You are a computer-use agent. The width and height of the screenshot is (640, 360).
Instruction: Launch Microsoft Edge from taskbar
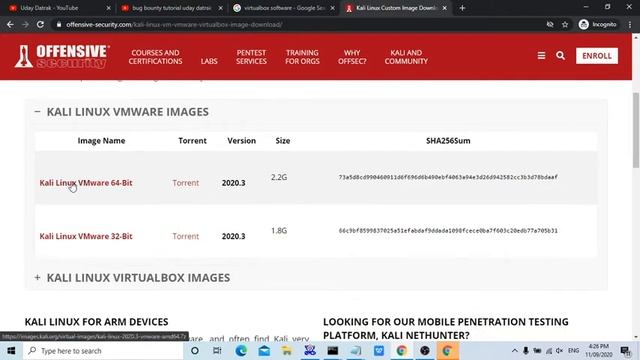[241, 351]
